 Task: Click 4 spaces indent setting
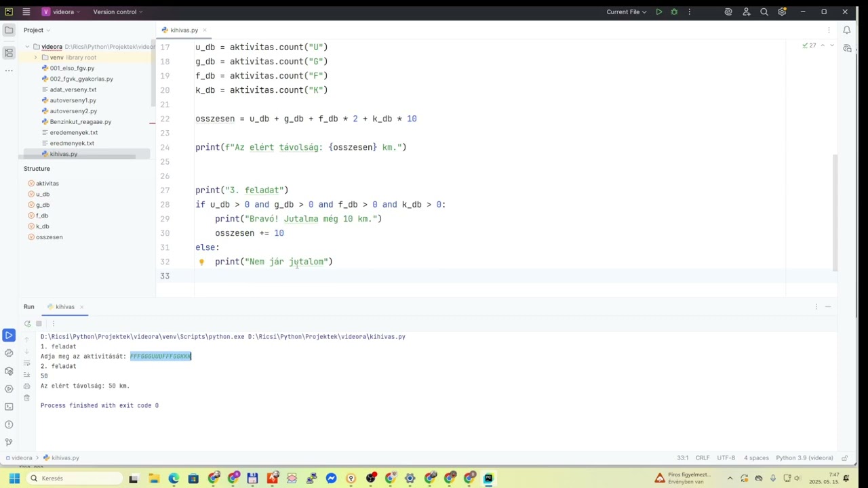pos(756,457)
